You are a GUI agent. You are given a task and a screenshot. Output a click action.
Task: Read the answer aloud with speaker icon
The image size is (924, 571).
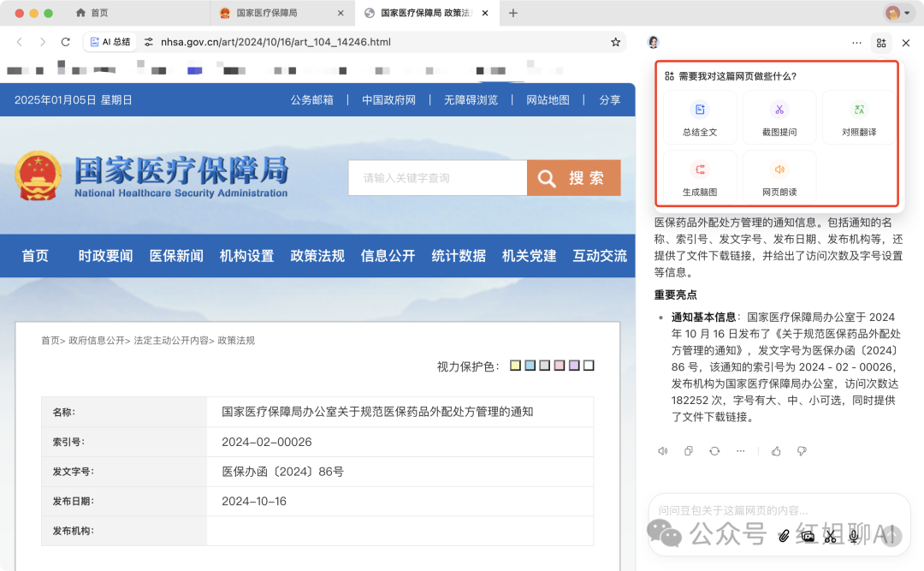[663, 451]
